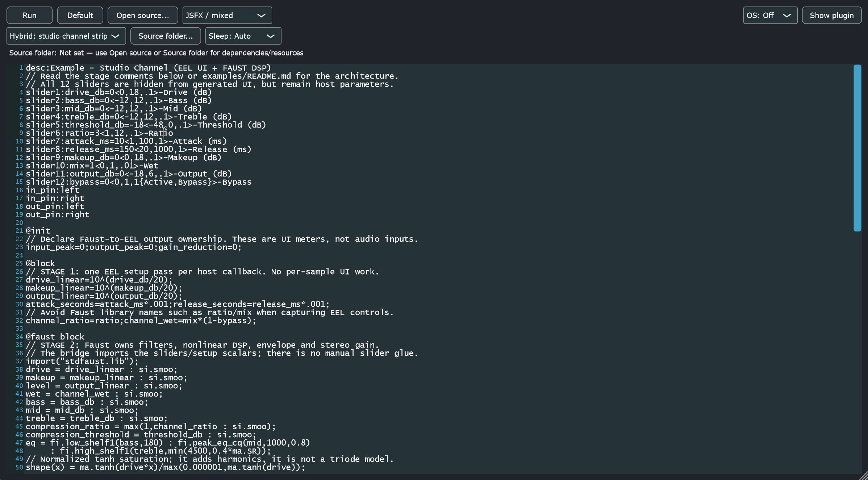This screenshot has width=868, height=480.
Task: Click the editor's vertical scrollbar thumb
Action: (857, 148)
